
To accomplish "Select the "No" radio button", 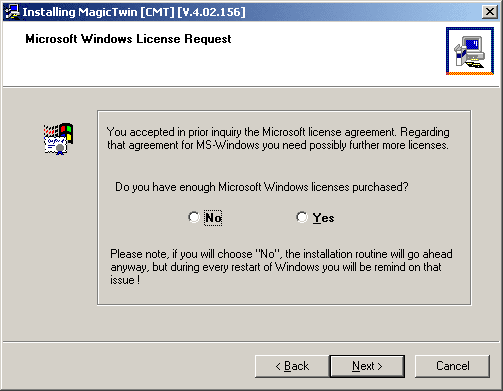I will pyautogui.click(x=194, y=217).
